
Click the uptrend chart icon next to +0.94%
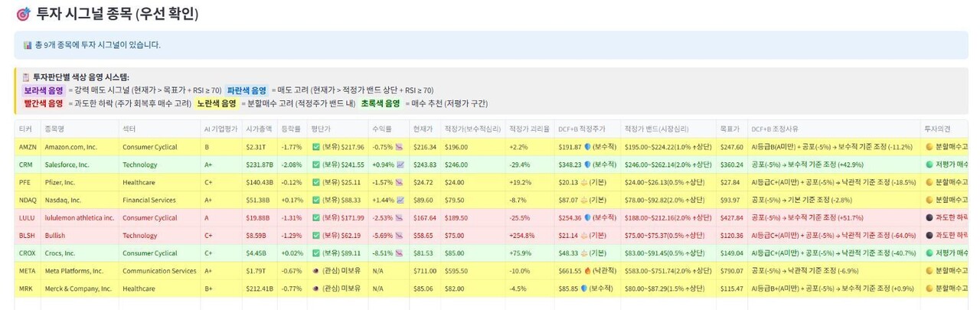click(x=400, y=165)
